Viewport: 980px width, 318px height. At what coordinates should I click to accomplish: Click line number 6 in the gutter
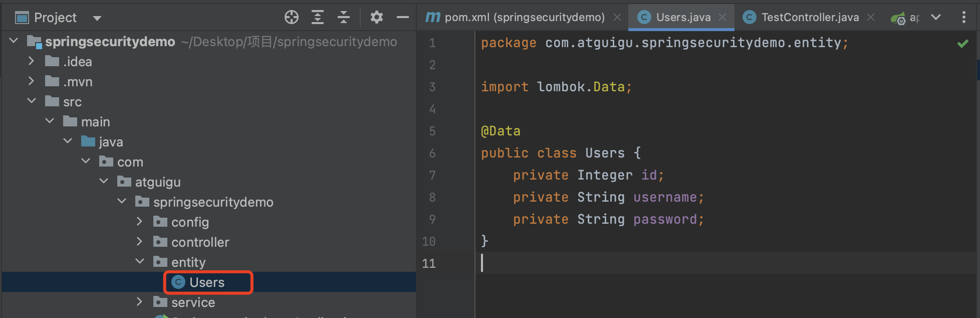click(x=432, y=153)
